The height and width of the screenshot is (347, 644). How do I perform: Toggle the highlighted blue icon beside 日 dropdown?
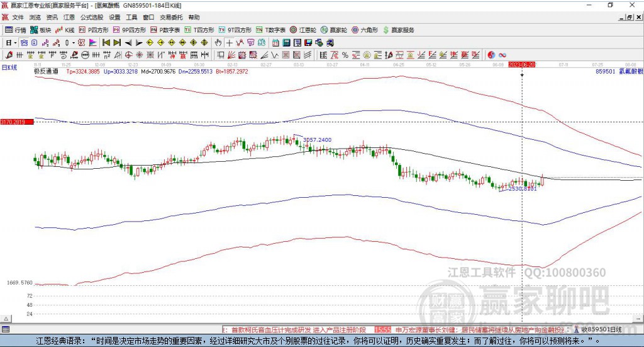click(24, 43)
